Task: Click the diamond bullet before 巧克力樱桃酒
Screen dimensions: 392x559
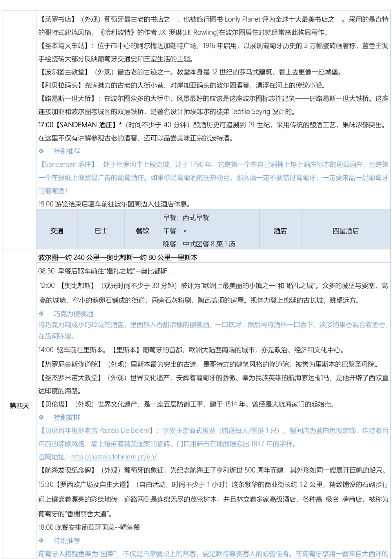Action: coord(41,314)
